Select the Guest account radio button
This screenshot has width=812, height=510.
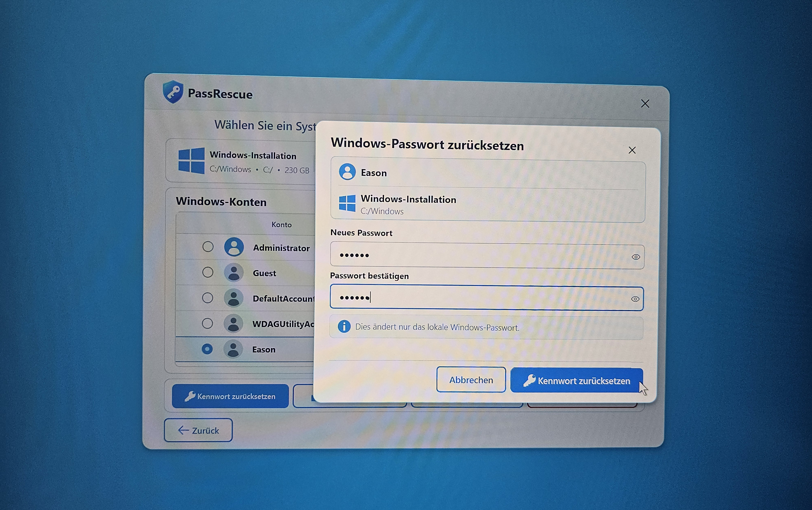(x=208, y=272)
